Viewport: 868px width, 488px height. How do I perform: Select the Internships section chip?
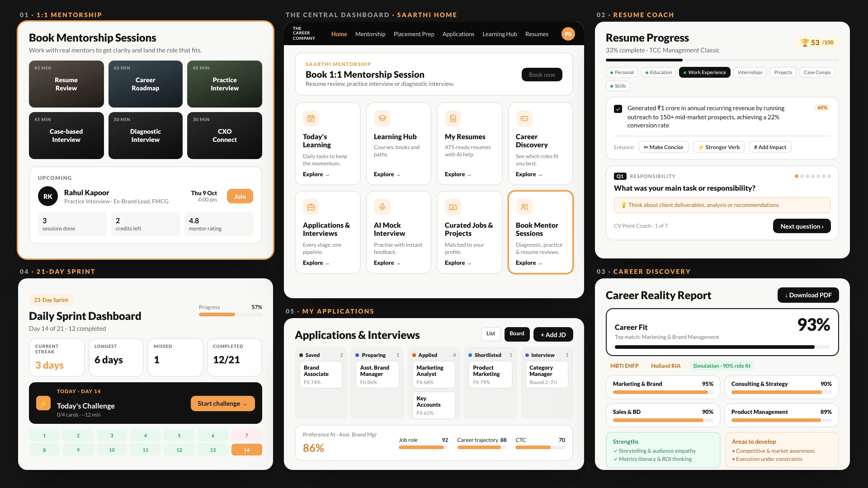[750, 72]
